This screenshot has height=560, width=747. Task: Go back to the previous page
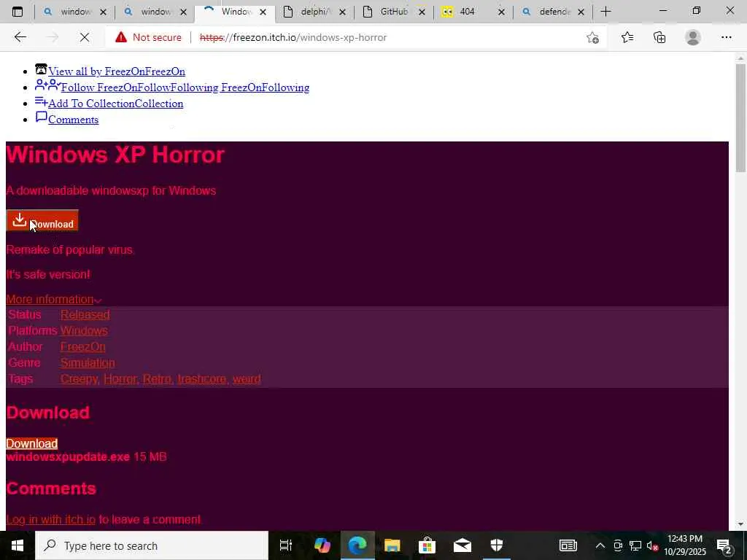tap(20, 37)
